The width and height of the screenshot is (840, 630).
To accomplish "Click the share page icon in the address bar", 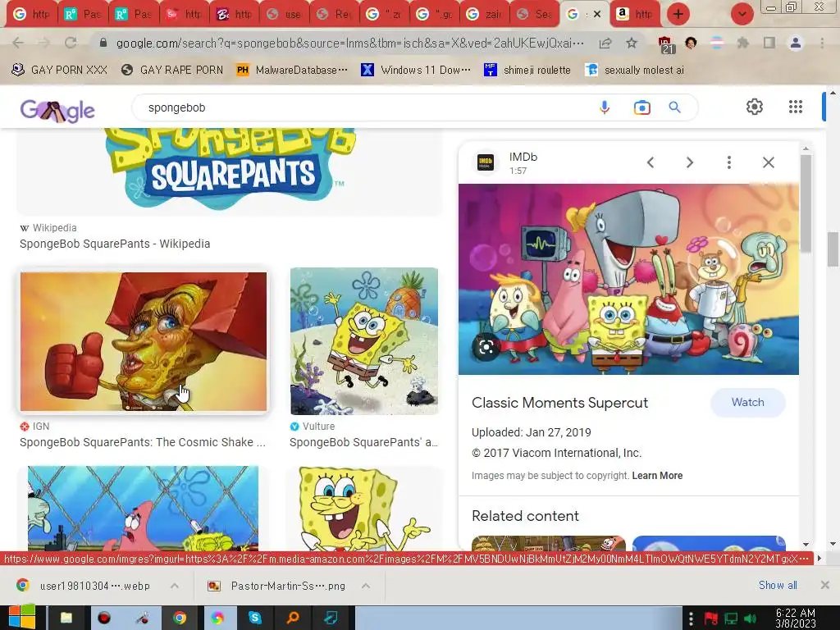I will coord(605,43).
